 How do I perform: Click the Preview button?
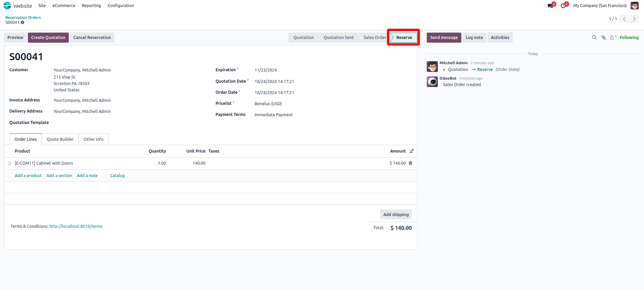pos(15,38)
